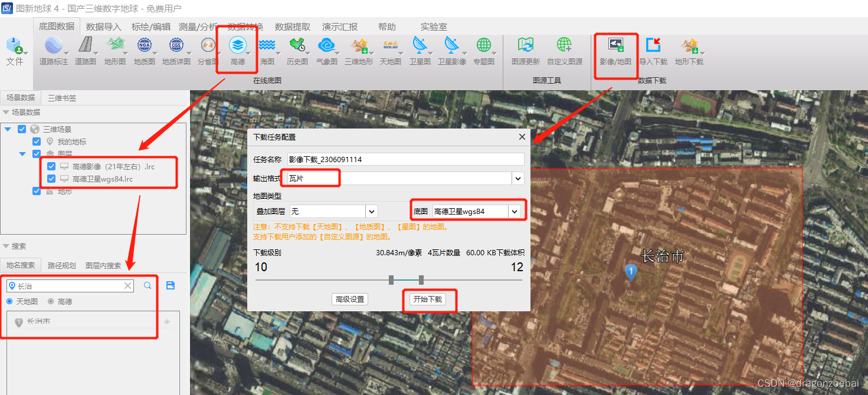Click the level 10 slider handle
The width and height of the screenshot is (868, 395).
[x=391, y=280]
